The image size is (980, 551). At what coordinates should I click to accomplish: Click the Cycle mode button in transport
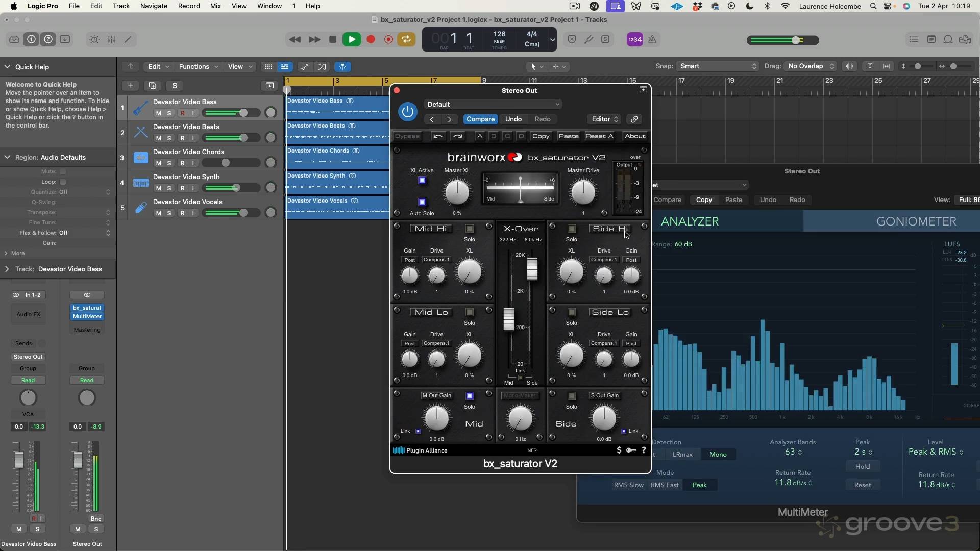(x=406, y=39)
